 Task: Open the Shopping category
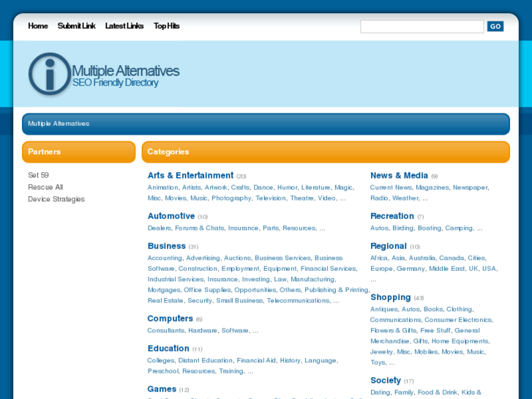click(391, 297)
